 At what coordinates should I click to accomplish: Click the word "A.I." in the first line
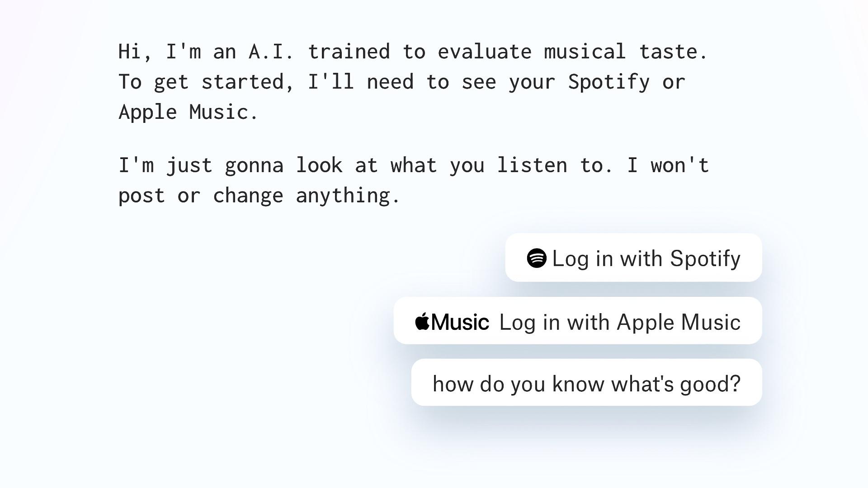[271, 52]
